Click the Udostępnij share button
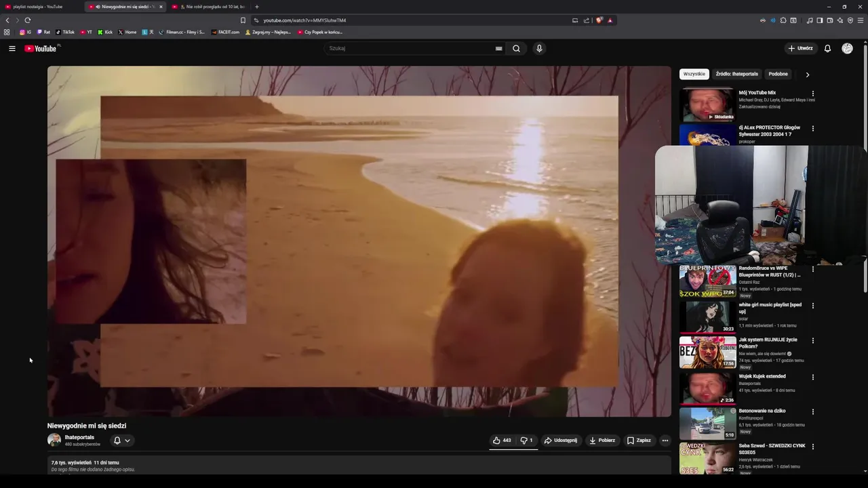Viewport: 868px width, 488px height. (x=561, y=440)
